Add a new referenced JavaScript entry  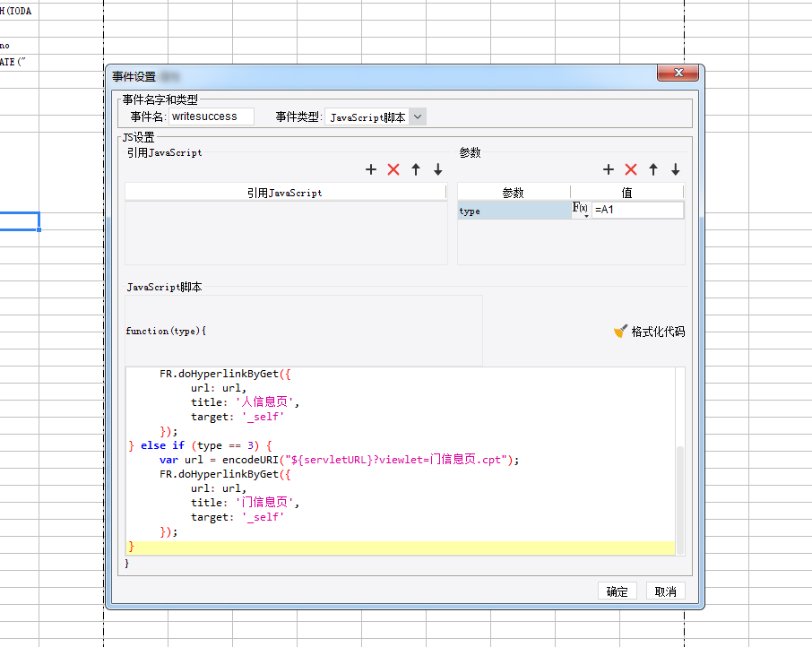[x=371, y=169]
